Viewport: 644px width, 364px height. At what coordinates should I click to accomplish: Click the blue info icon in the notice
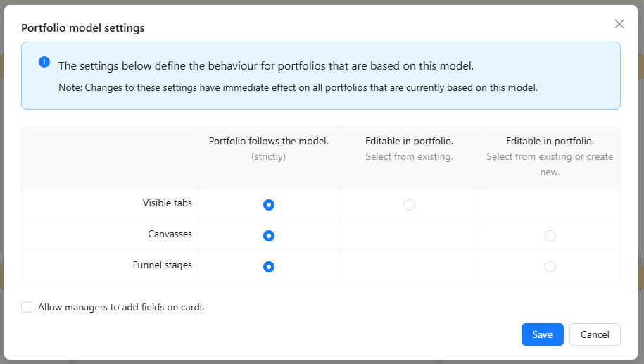pos(44,62)
